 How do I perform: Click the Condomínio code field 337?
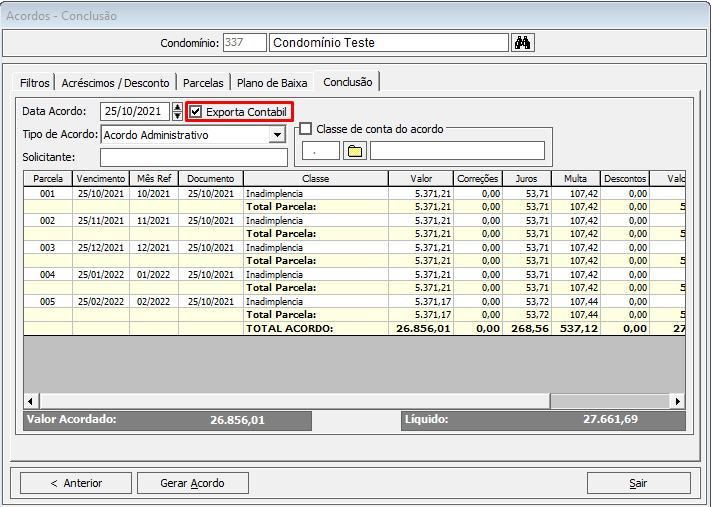(x=245, y=43)
